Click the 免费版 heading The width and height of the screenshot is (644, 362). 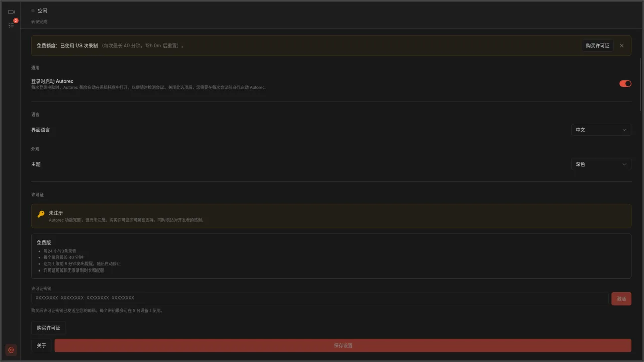tap(44, 242)
